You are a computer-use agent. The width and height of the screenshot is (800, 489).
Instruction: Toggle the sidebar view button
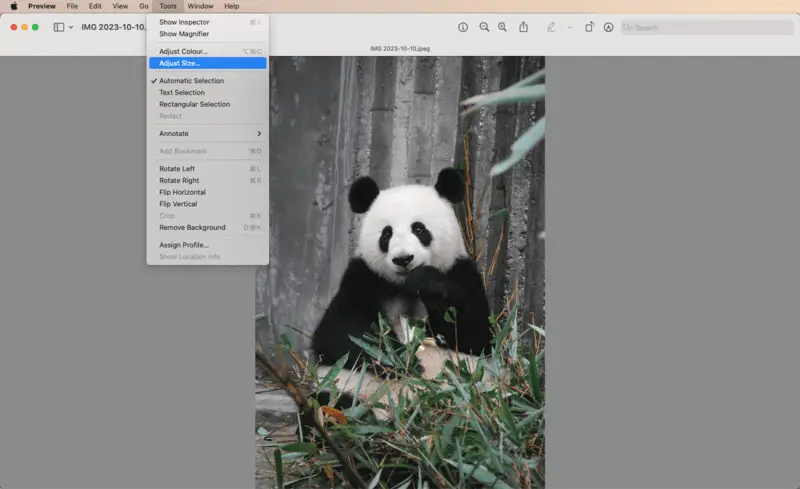coord(58,27)
